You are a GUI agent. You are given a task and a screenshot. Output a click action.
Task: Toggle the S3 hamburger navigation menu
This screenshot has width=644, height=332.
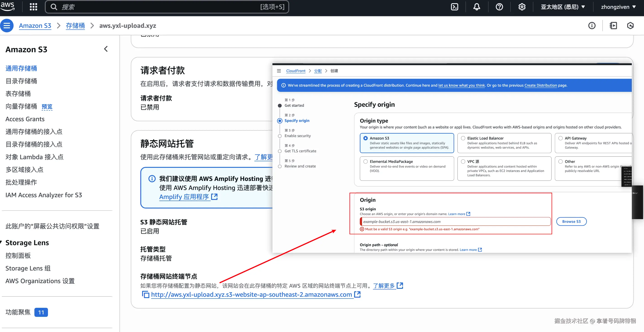[7, 26]
